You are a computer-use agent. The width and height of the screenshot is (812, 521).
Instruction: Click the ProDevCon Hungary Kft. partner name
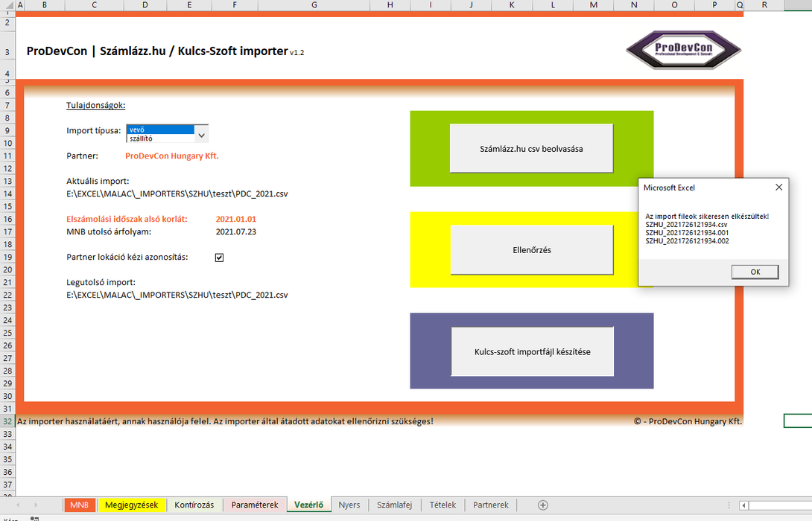point(172,156)
